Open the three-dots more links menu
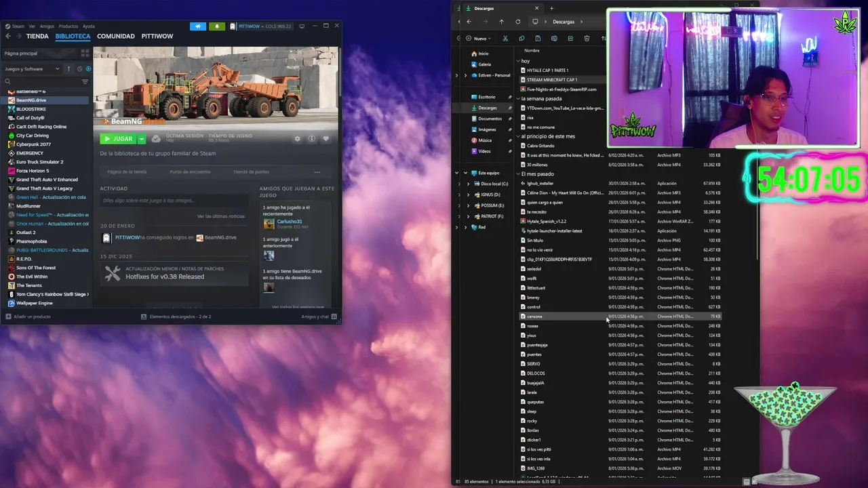The image size is (868, 488). (x=317, y=171)
